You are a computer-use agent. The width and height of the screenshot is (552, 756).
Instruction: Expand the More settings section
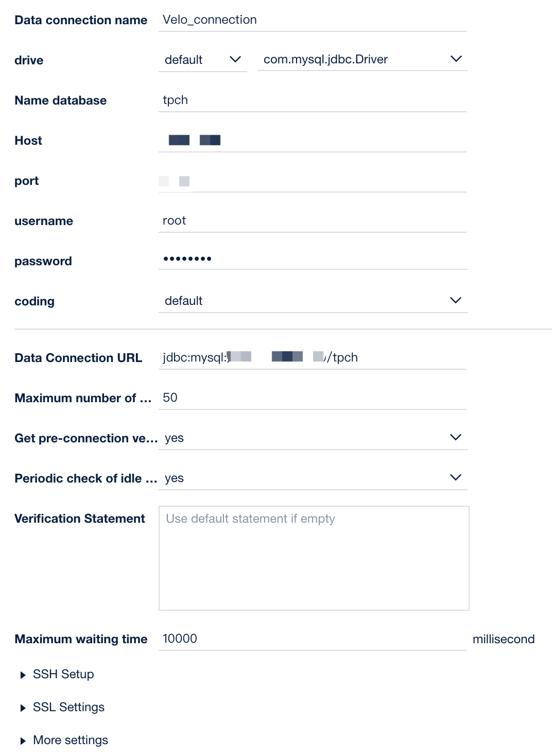pyautogui.click(x=70, y=740)
